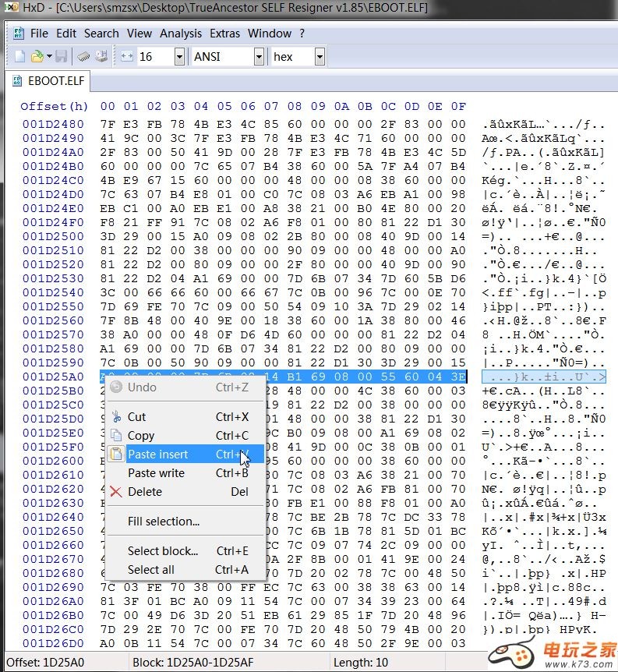Open the Search menu
This screenshot has height=672, width=618.
coord(101,34)
